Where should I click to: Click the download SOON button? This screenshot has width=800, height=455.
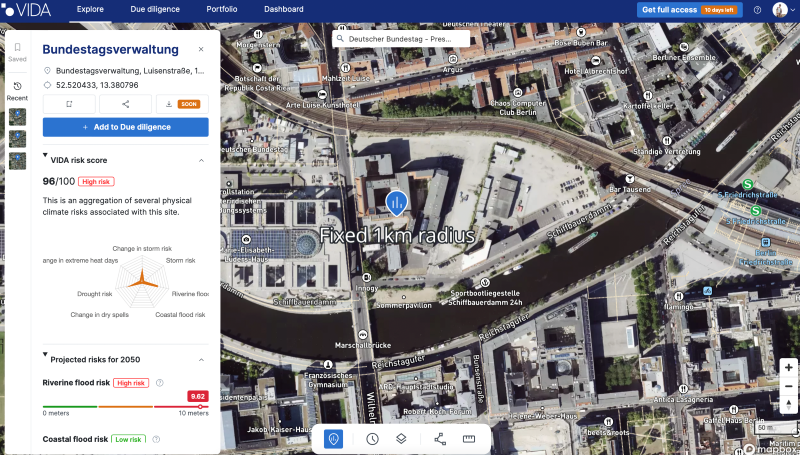182,104
